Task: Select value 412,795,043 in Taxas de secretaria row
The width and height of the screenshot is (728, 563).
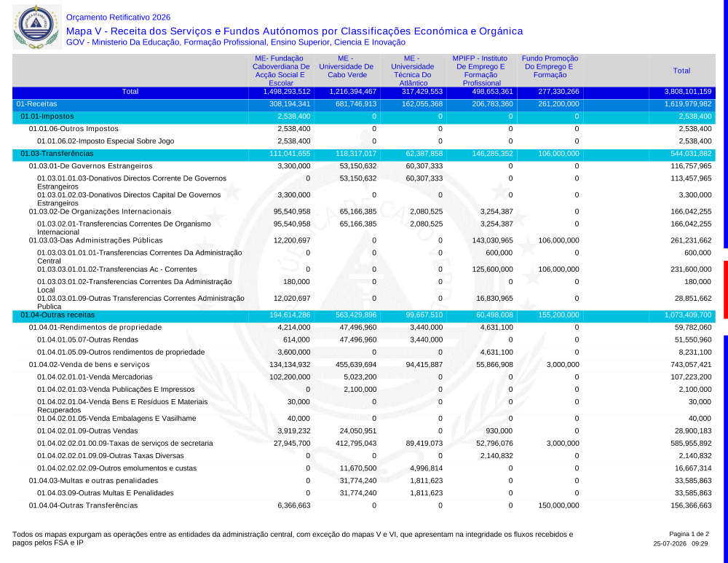Action: (356, 444)
